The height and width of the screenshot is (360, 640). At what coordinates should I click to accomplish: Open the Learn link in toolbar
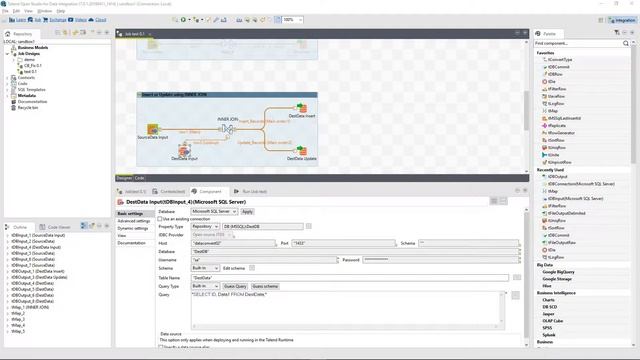pos(18,20)
